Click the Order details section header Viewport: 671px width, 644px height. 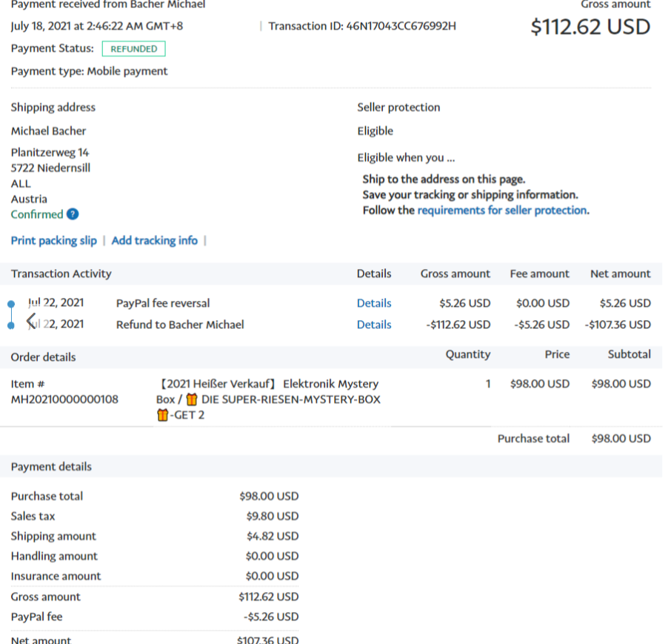pos(43,357)
